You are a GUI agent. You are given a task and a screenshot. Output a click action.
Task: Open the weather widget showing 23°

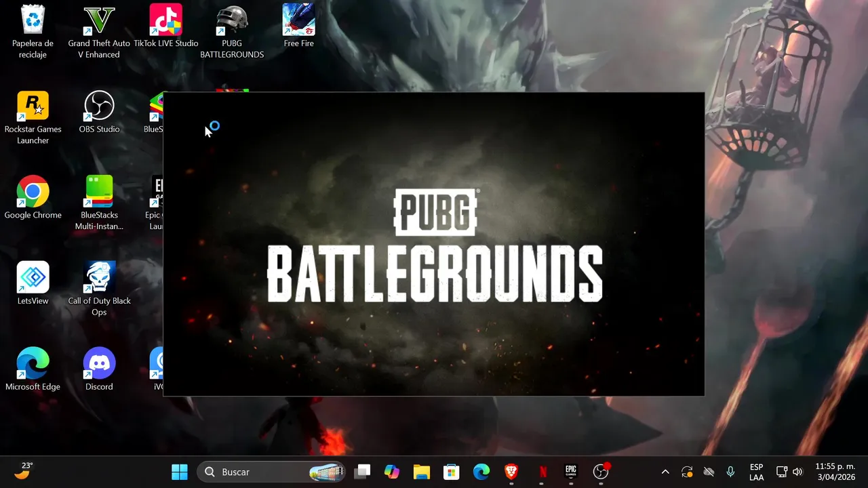click(24, 471)
